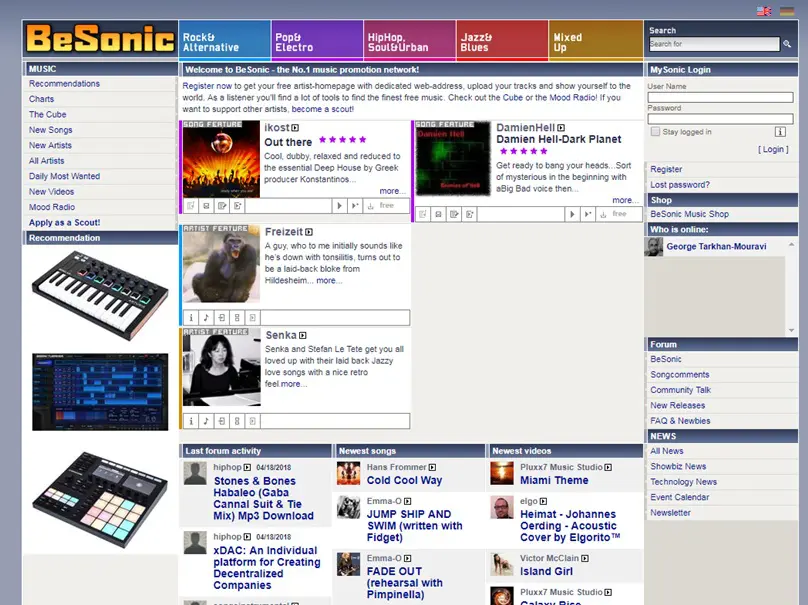Click the login-arrow icon under Senka feature

(222, 421)
